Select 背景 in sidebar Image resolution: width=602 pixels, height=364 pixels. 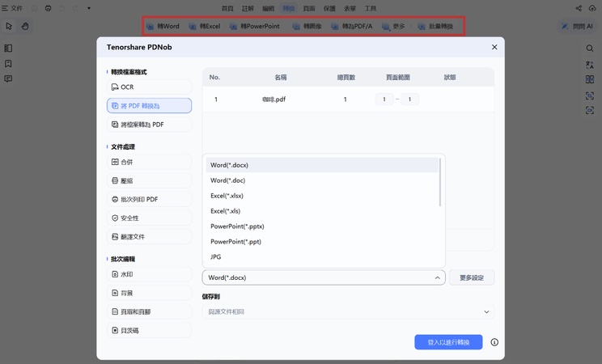pos(149,293)
